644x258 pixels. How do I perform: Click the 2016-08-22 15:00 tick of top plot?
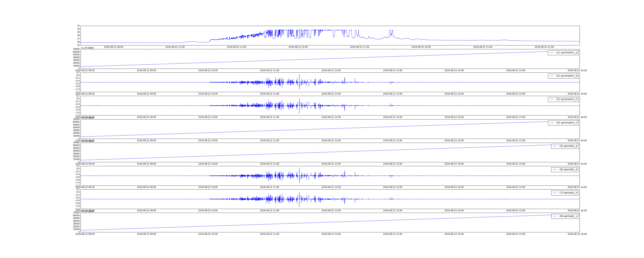(298, 47)
